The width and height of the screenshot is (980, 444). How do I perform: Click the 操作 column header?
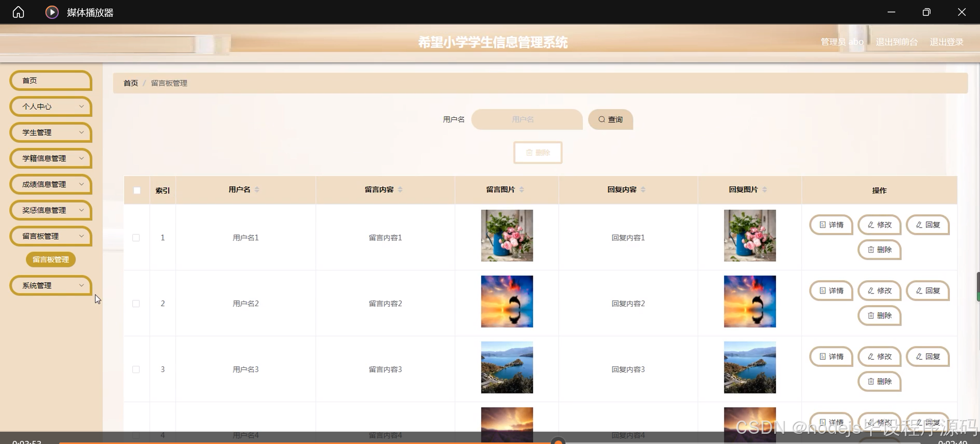point(879,190)
